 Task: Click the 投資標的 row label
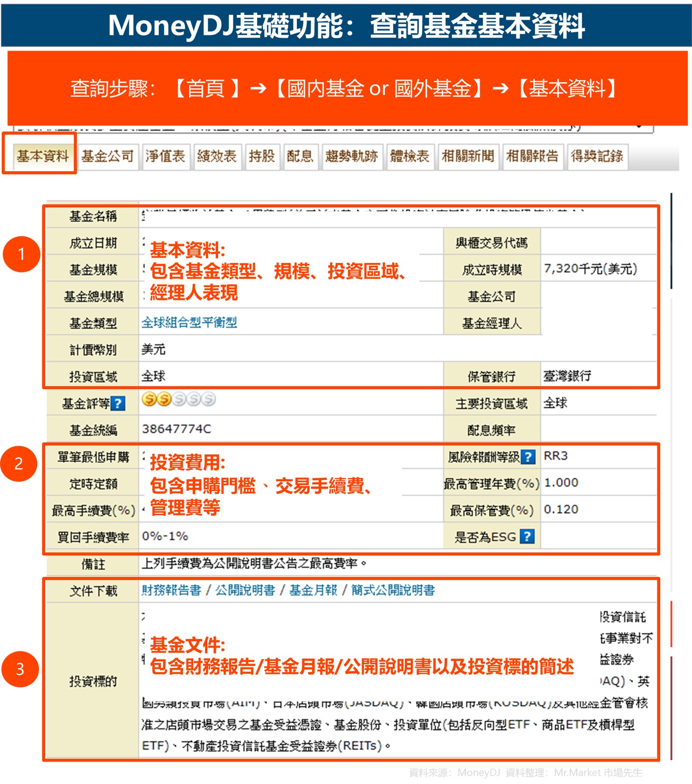[93, 681]
